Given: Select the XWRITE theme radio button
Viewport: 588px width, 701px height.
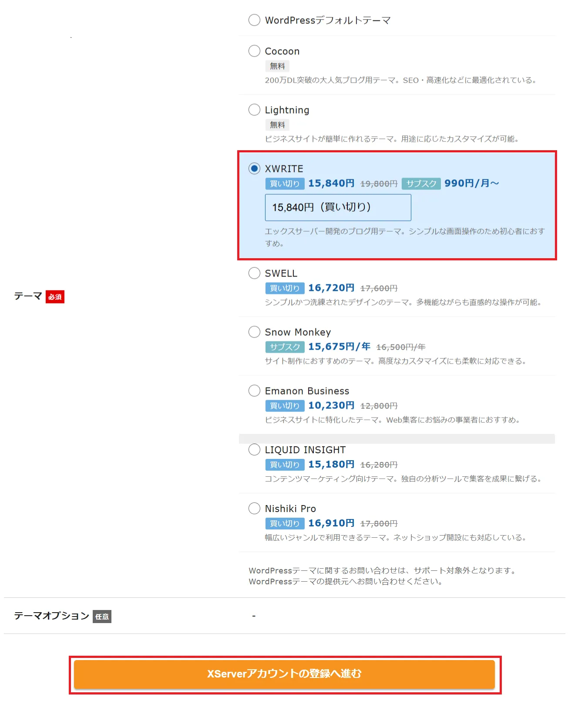Looking at the screenshot, I should (x=254, y=169).
